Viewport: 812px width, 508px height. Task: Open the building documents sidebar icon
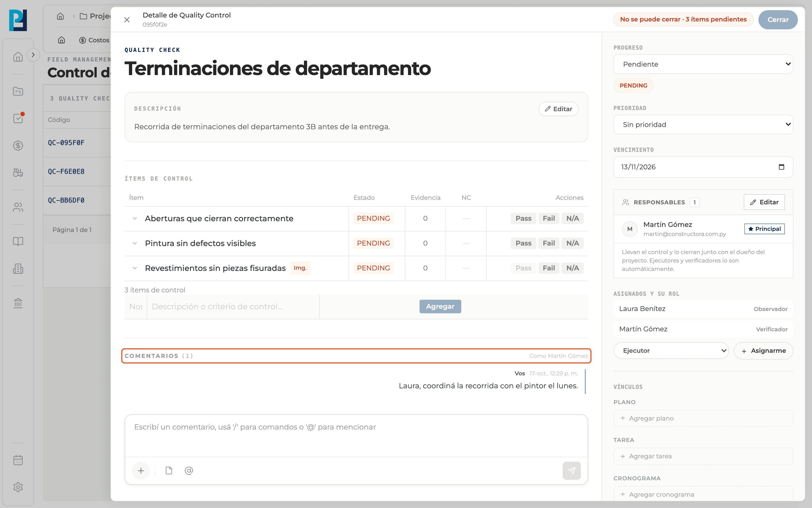click(x=18, y=268)
